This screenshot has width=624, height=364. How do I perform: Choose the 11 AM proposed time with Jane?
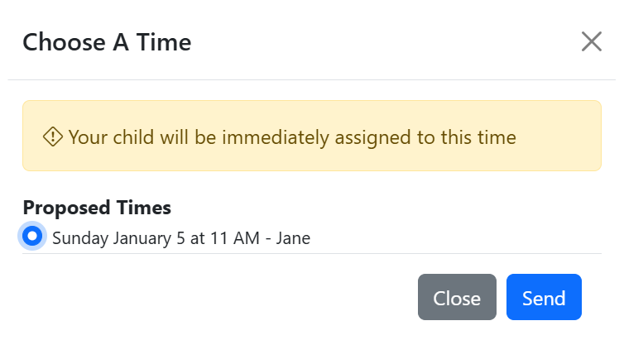pos(32,237)
